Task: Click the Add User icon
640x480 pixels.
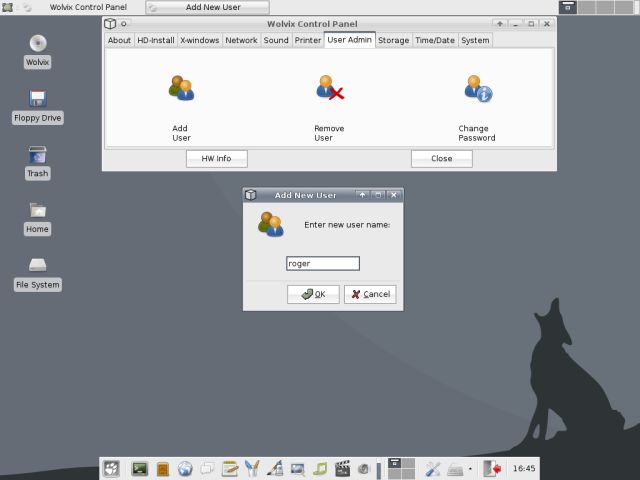Action: pyautogui.click(x=182, y=88)
